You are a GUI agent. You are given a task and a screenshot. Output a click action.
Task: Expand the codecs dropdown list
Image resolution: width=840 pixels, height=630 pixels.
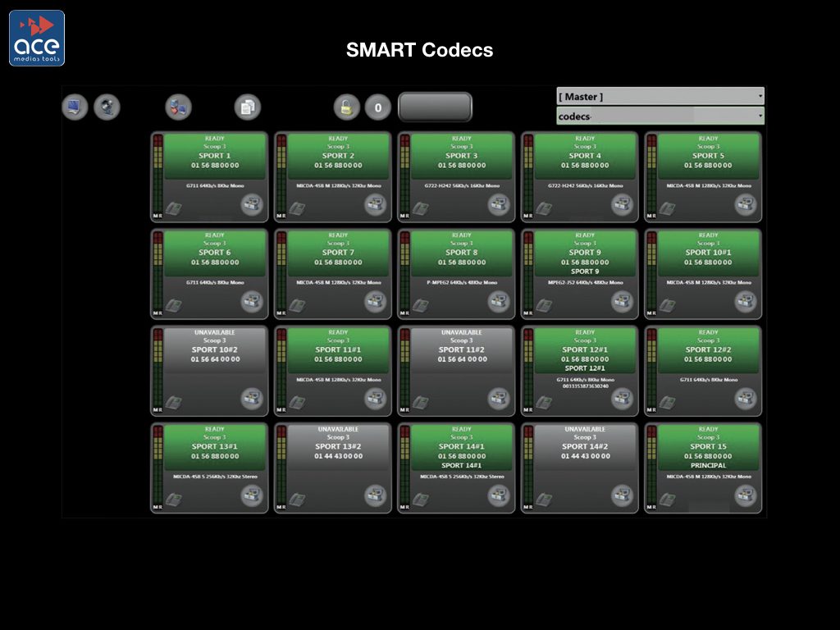(x=660, y=116)
